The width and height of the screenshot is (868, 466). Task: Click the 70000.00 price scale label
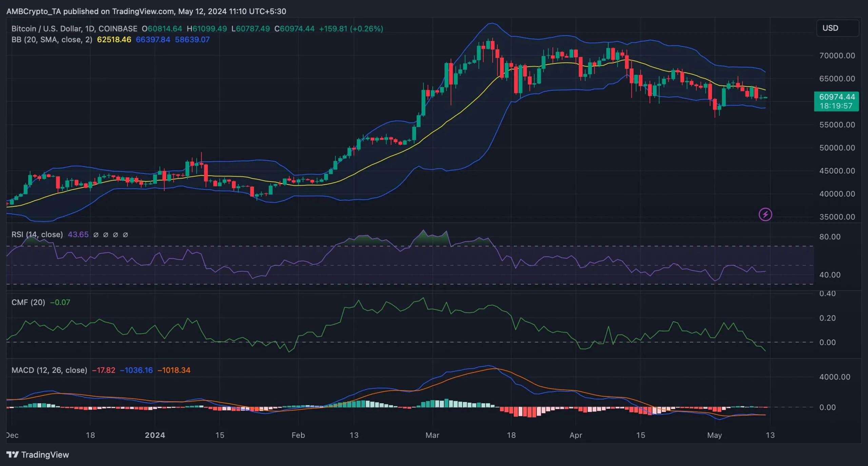pyautogui.click(x=837, y=56)
